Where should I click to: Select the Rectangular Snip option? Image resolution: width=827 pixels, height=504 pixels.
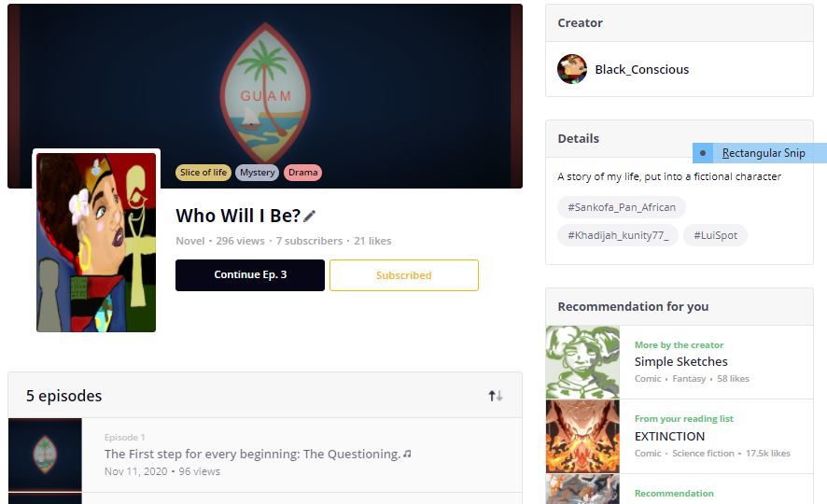pos(760,153)
